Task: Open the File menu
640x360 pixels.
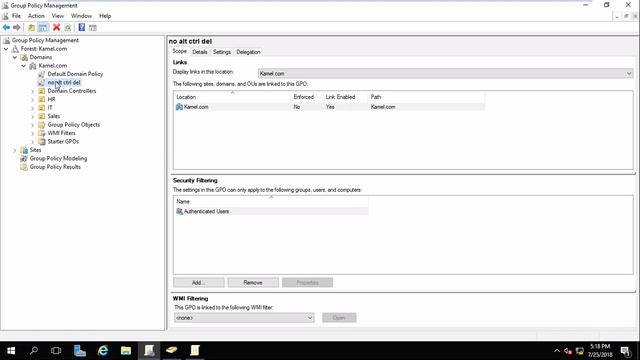Action: click(16, 16)
